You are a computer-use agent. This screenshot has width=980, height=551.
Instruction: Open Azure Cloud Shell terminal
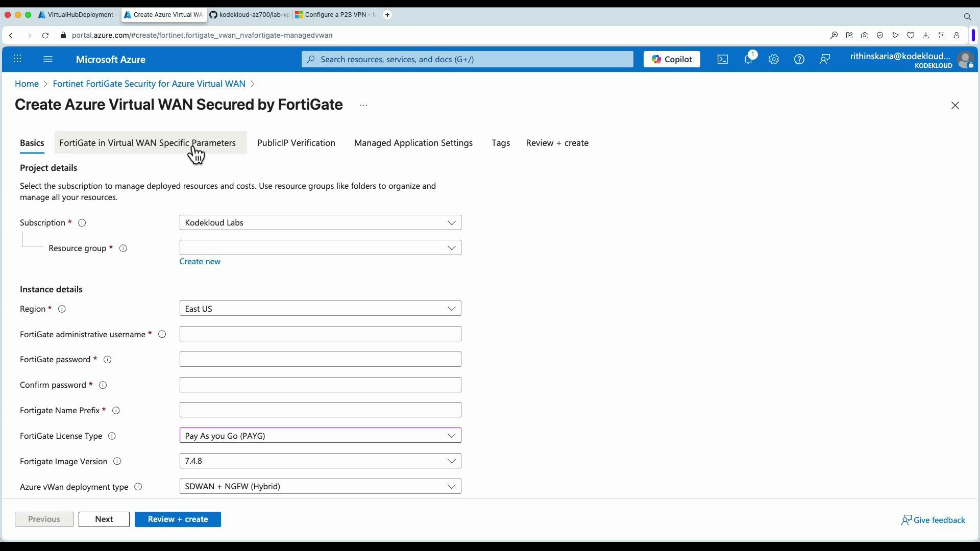point(723,59)
